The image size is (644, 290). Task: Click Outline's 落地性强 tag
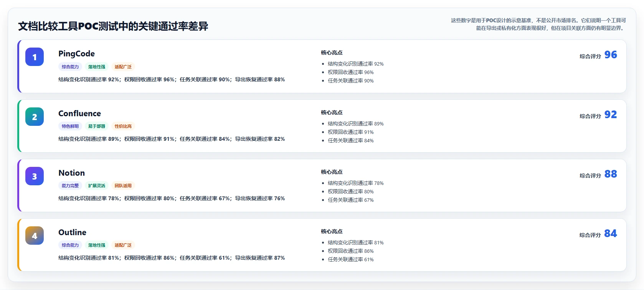[97, 245]
